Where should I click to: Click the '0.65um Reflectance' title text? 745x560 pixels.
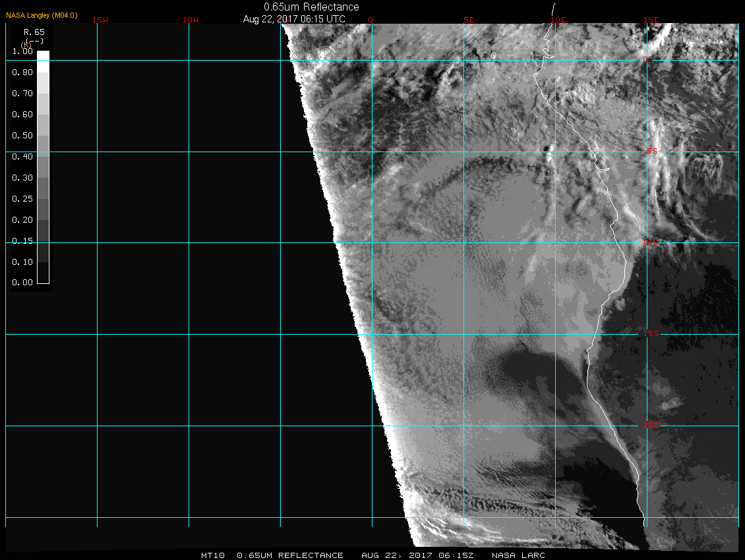point(311,7)
